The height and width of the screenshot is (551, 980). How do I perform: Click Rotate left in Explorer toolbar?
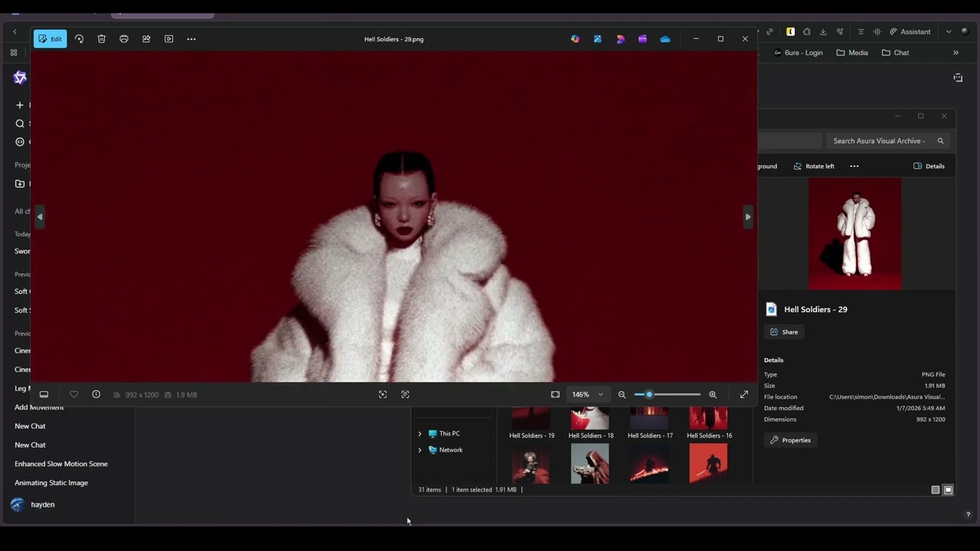(814, 166)
